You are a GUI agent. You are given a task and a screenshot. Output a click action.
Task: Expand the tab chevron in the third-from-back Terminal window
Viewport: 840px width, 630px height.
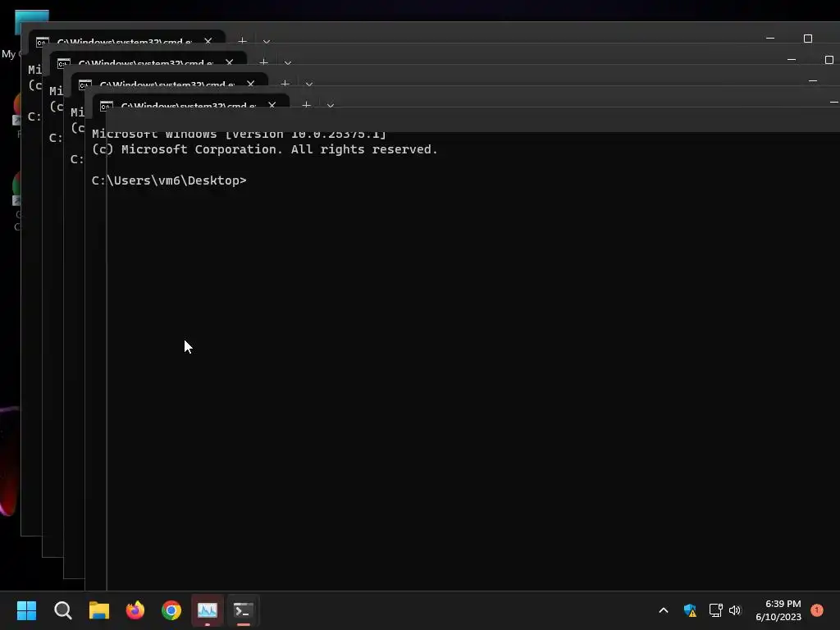point(309,84)
